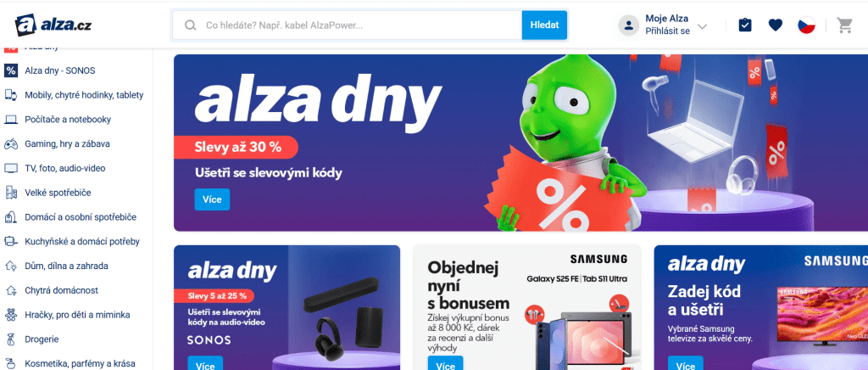The width and height of the screenshot is (868, 370).
Task: Open Alza dny - SONOS menu item
Action: pos(60,71)
